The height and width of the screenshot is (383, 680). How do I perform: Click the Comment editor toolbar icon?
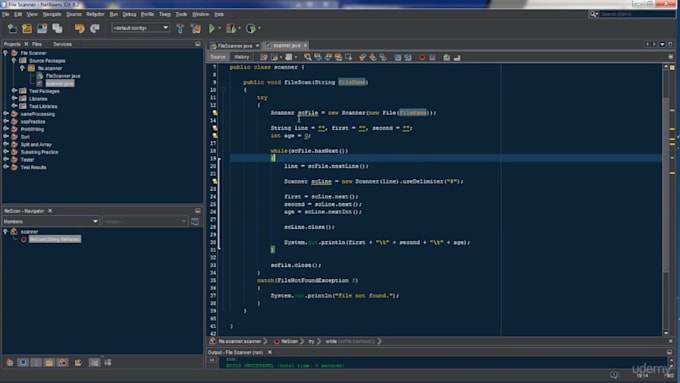[x=446, y=57]
